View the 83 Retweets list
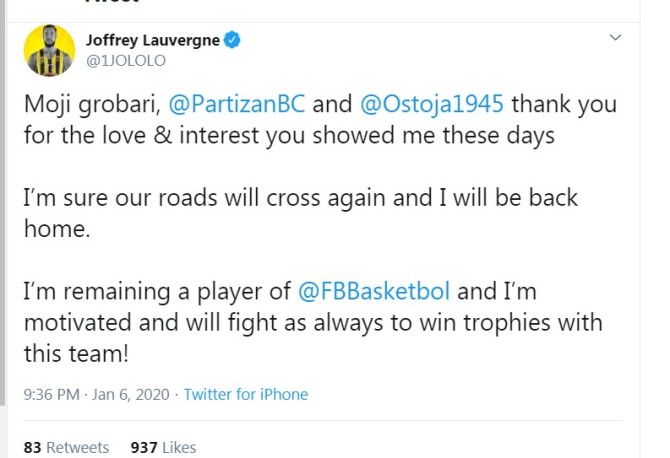This screenshot has width=670, height=458. click(66, 447)
